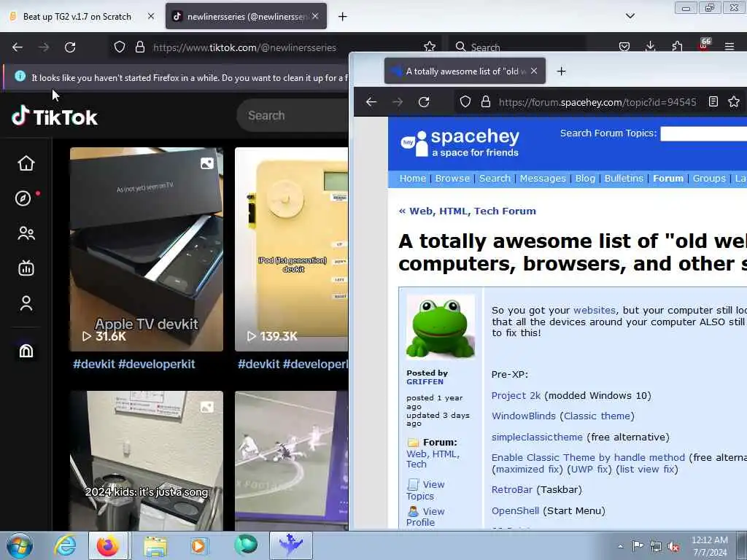Open Messages in spacehey navigation
This screenshot has width=747, height=560.
543,178
